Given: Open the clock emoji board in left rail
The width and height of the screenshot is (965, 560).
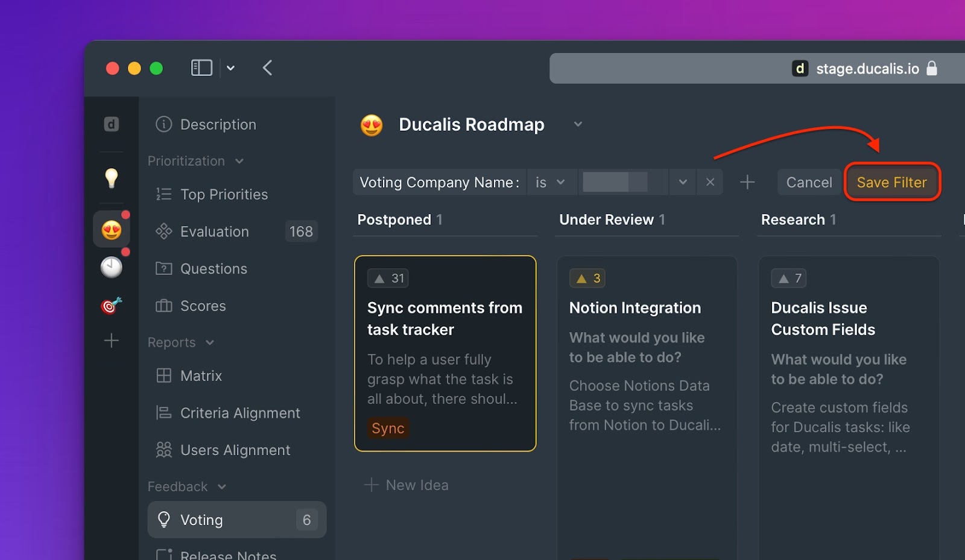Looking at the screenshot, I should click(112, 267).
